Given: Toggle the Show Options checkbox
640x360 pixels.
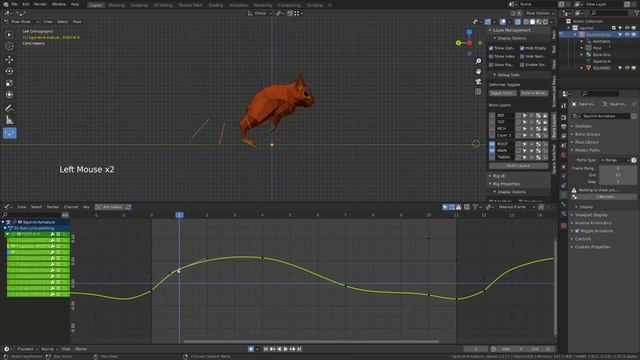Looking at the screenshot, I should point(491,48).
